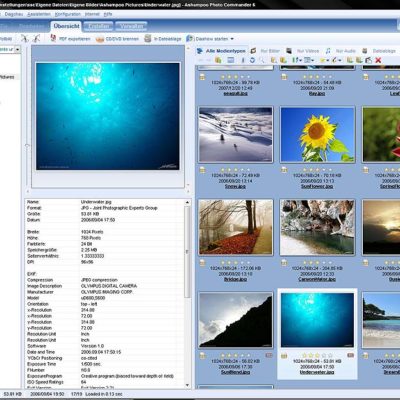The image size is (400, 400).
Task: Set Underwater.jpg rating to fifth star
Action: click(x=330, y=355)
